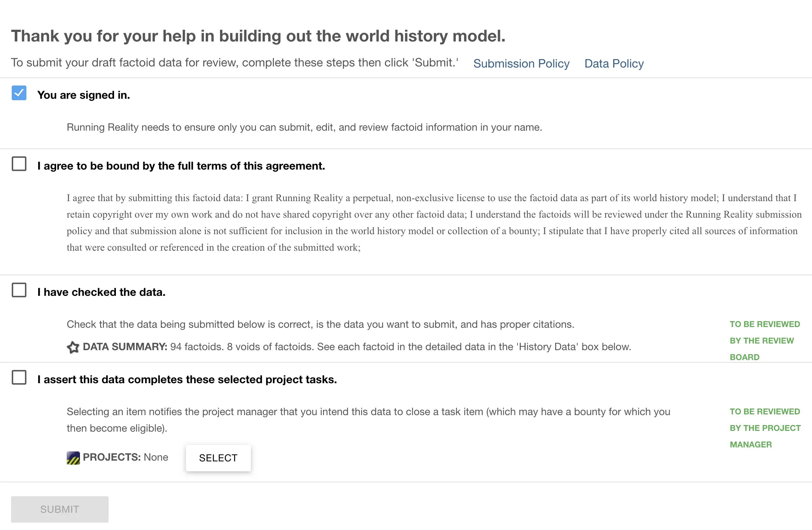
Task: Tick the 'I have checked the data' checkbox
Action: click(19, 290)
